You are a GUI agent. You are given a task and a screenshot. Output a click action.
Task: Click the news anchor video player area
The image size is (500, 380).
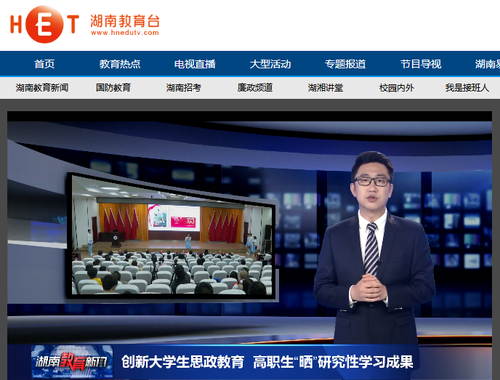click(249, 245)
